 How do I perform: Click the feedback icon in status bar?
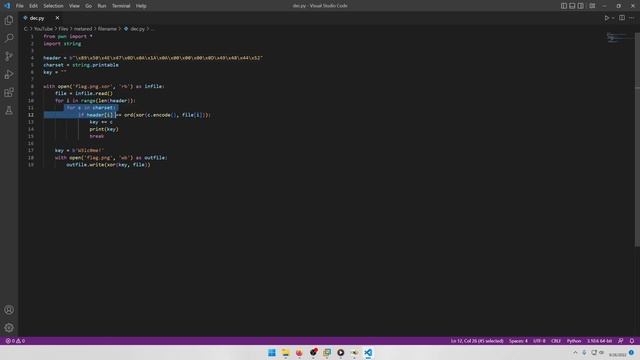620,341
